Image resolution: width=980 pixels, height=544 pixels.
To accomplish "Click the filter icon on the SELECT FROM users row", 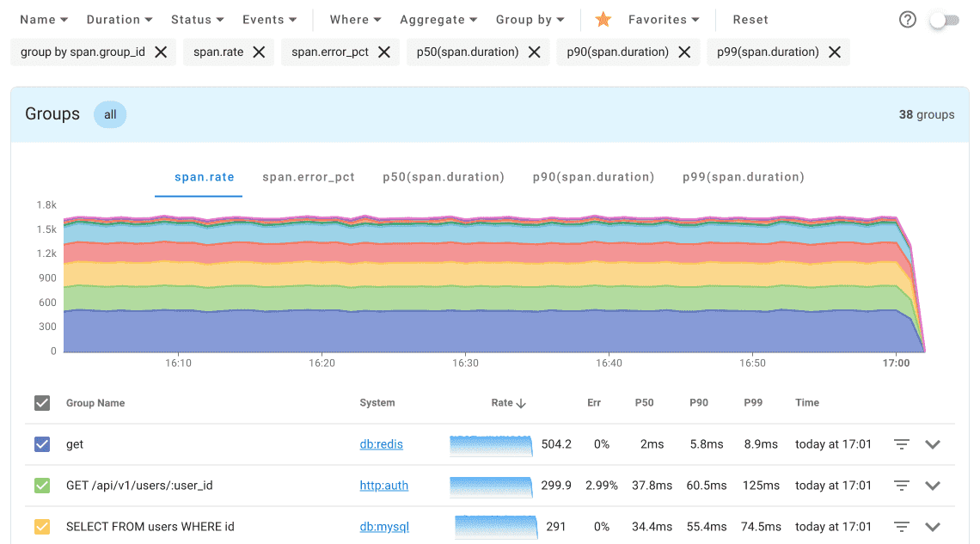I will [901, 526].
